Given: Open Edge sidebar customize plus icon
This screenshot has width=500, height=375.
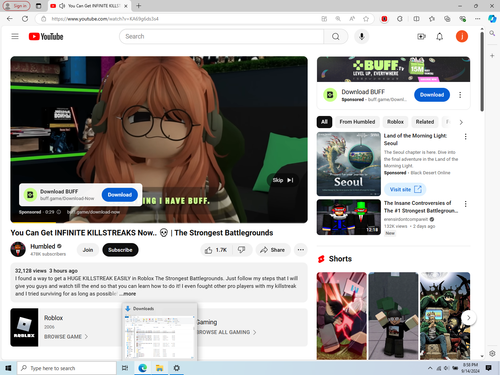Looking at the screenshot, I should pos(492,56).
